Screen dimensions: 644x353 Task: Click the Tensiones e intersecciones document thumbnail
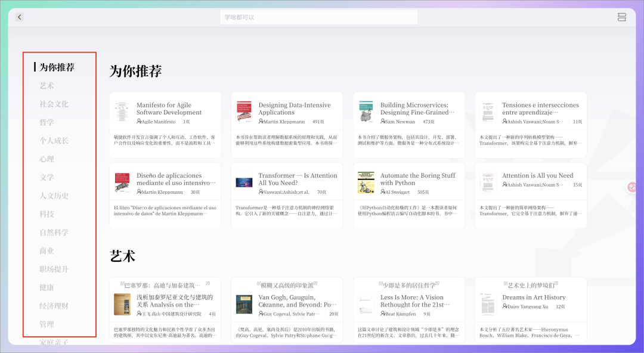tap(488, 112)
